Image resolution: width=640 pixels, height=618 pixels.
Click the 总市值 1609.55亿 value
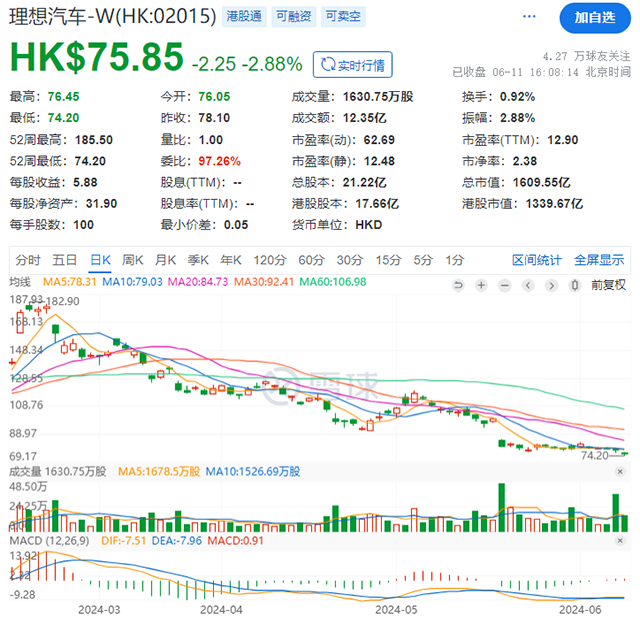coord(541,182)
